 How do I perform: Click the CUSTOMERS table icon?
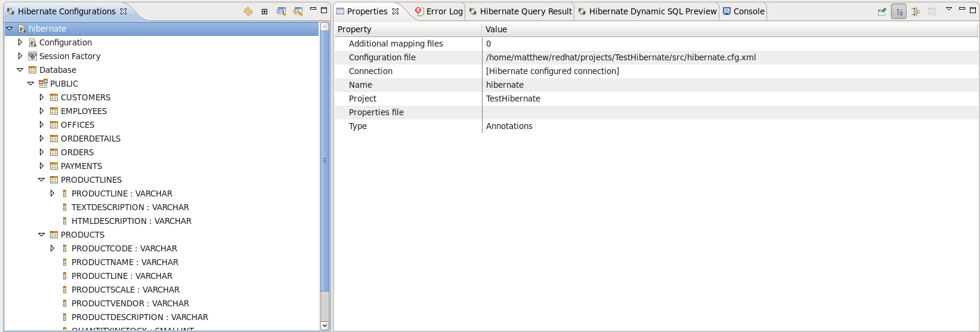(x=54, y=97)
